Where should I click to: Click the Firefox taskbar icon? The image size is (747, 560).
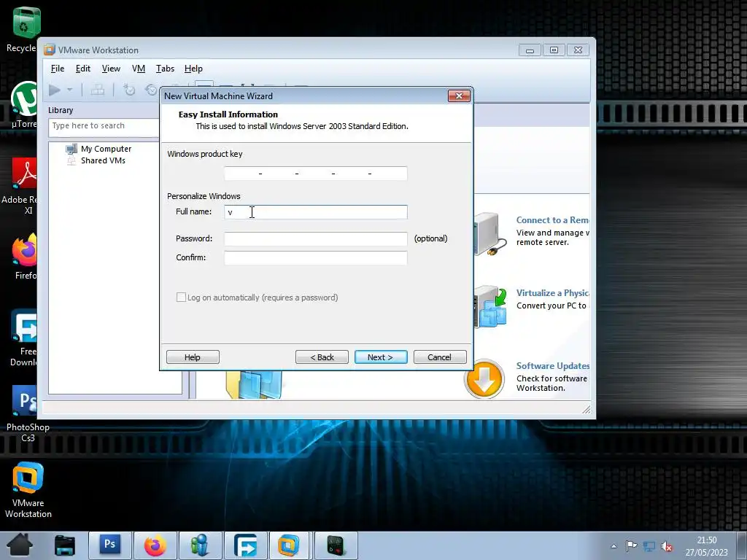click(155, 545)
